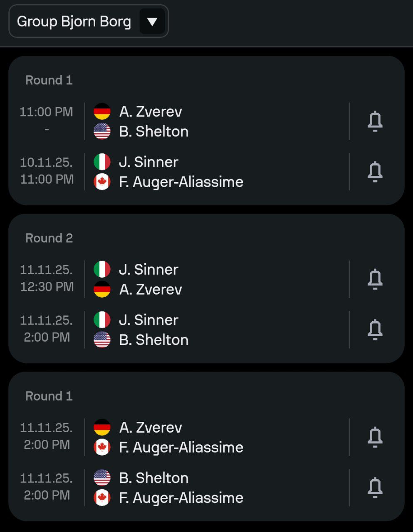Select Round 2 section header
The width and height of the screenshot is (413, 532).
coord(49,238)
